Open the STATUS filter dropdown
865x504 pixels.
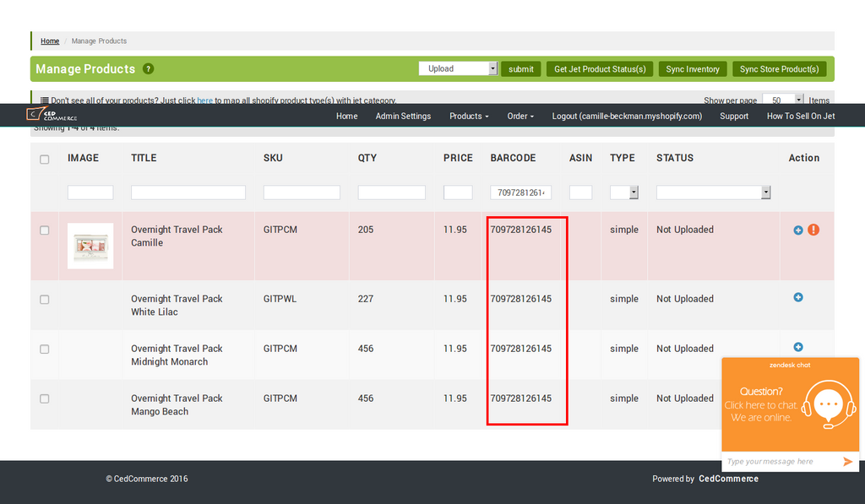point(713,192)
